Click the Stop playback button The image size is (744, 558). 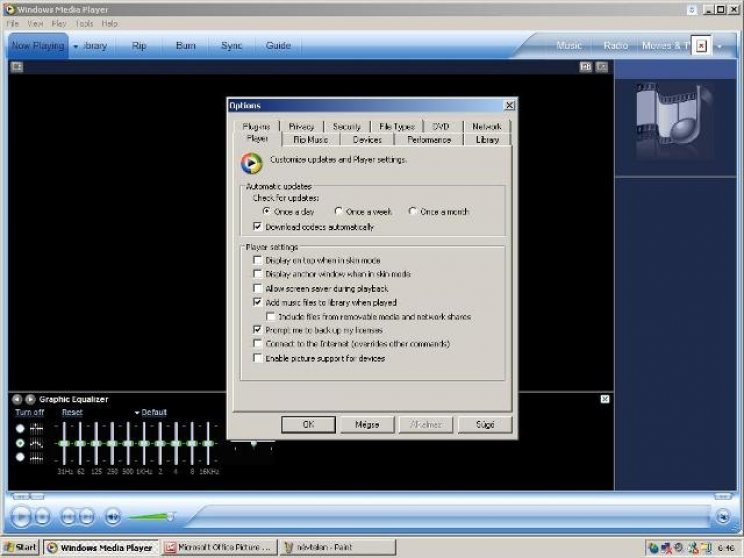pyautogui.click(x=43, y=516)
